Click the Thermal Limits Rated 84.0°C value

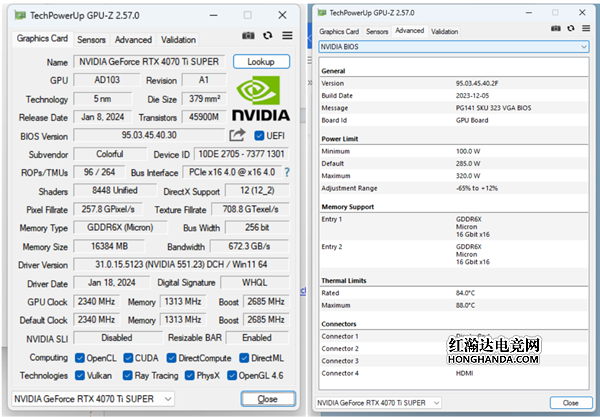tap(465, 293)
